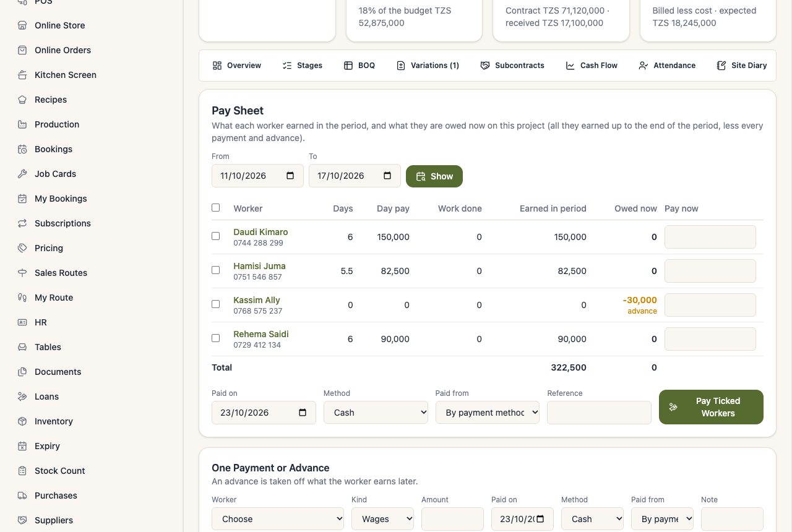Click the Amount field in One Payment
This screenshot has height=532, width=792.
click(452, 519)
